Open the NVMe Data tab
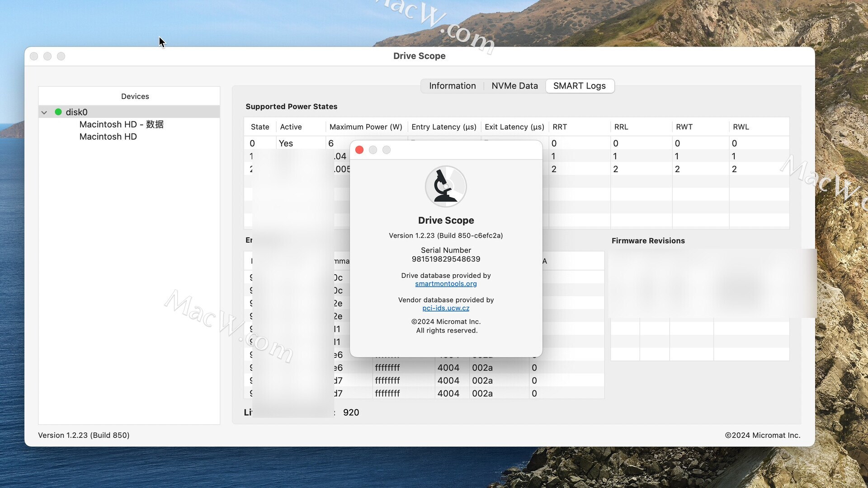 pyautogui.click(x=514, y=86)
